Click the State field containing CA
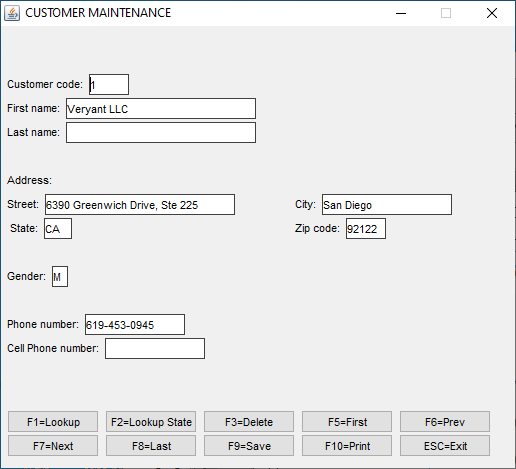 tap(58, 229)
